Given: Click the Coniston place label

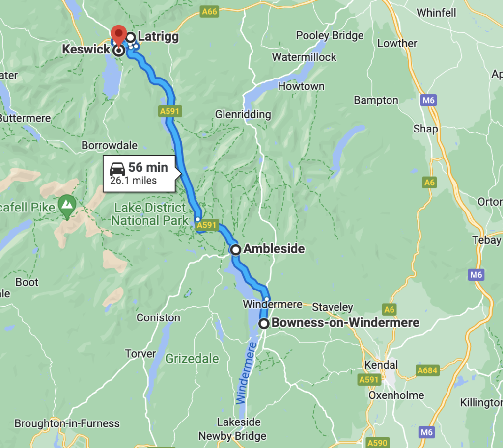Looking at the screenshot, I should (158, 317).
